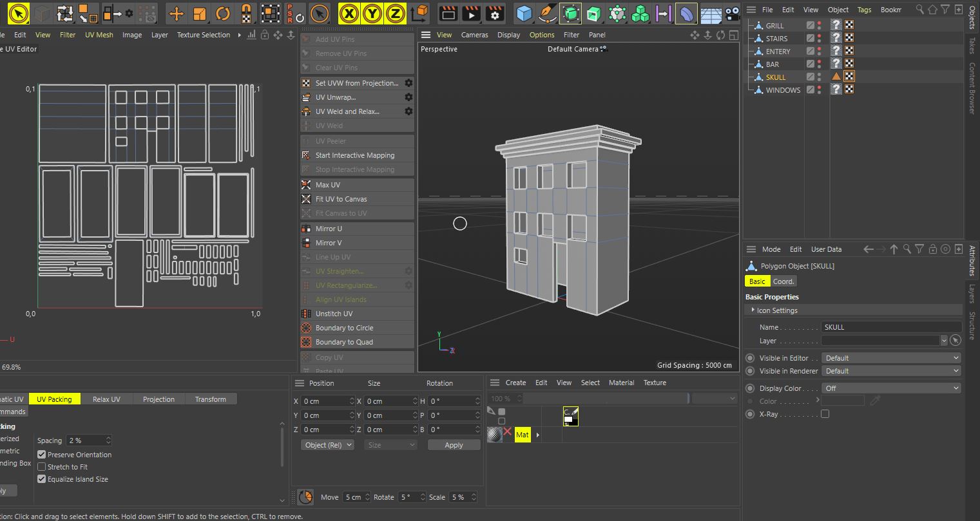This screenshot has height=521, width=980.
Task: Click the back arrow in Attributes header
Action: point(868,249)
